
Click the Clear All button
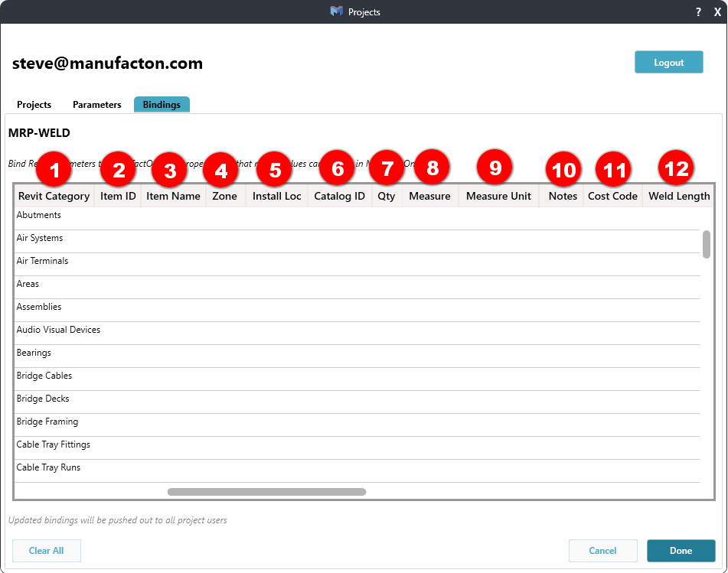pyautogui.click(x=46, y=551)
